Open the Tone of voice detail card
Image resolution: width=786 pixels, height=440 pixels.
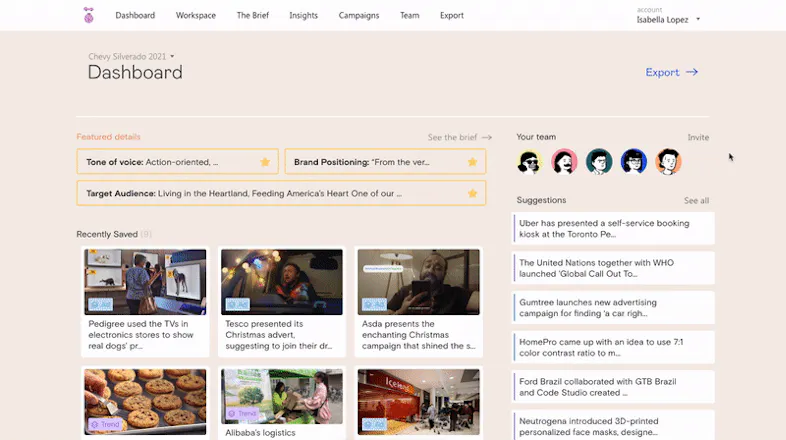point(177,162)
